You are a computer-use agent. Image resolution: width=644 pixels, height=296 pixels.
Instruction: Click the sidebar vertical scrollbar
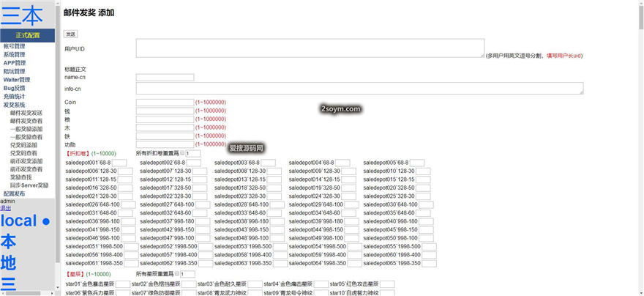pos(58,147)
